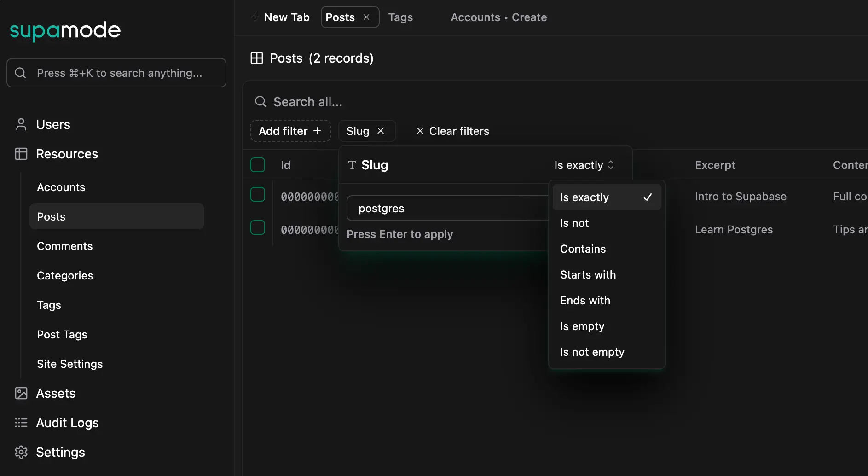The height and width of the screenshot is (476, 868).
Task: Check the second post row checkbox
Action: (258, 227)
